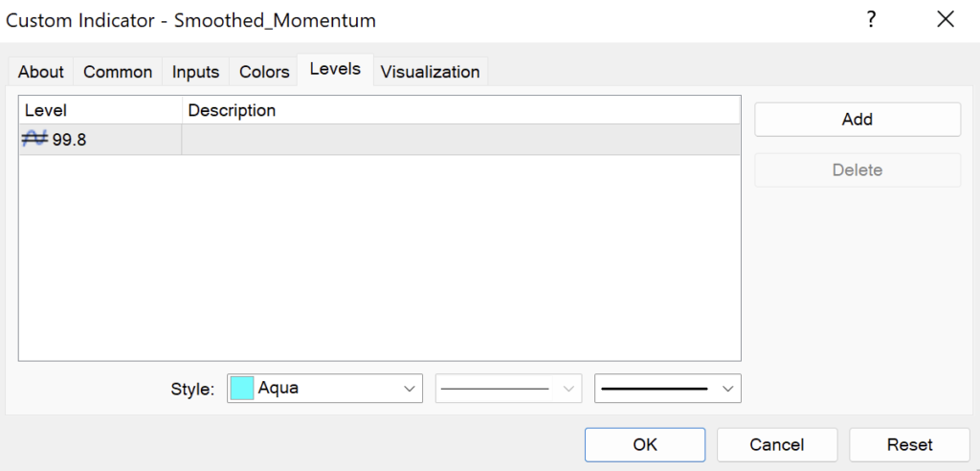Go to the Inputs tab

(195, 72)
